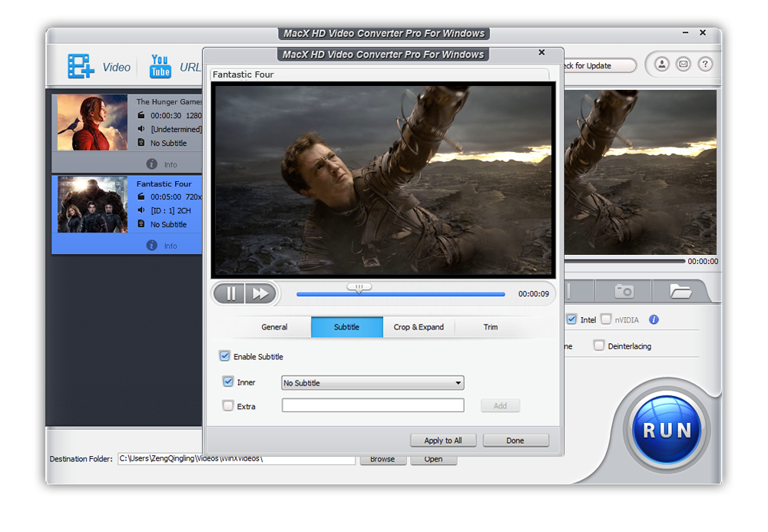Click the check for Update button
The width and height of the screenshot is (768, 532).
pos(600,65)
